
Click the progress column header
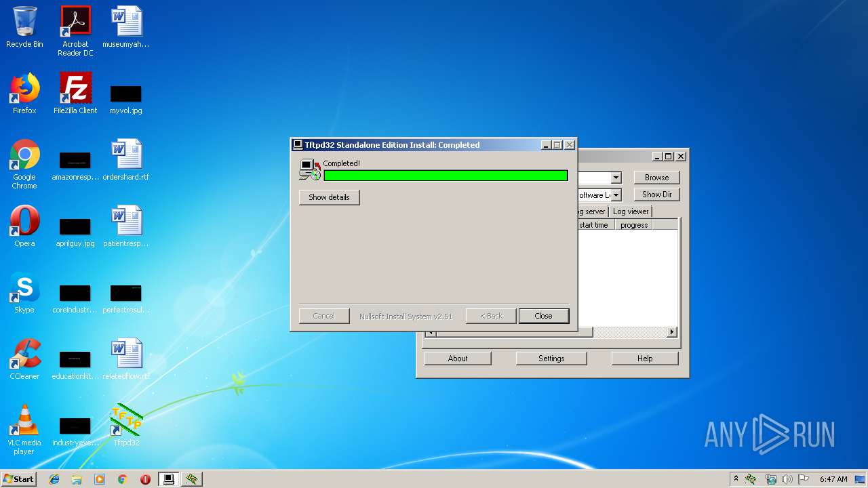click(634, 225)
